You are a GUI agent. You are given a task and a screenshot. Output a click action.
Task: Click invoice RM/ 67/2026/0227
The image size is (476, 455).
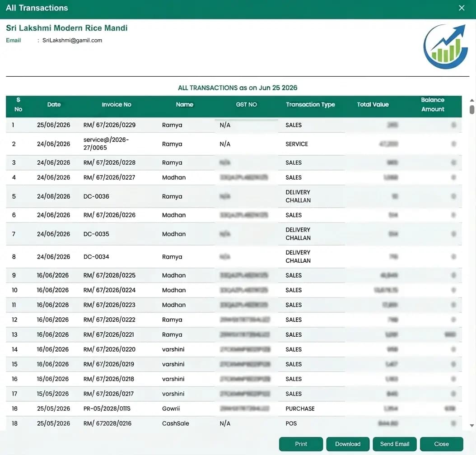(109, 177)
